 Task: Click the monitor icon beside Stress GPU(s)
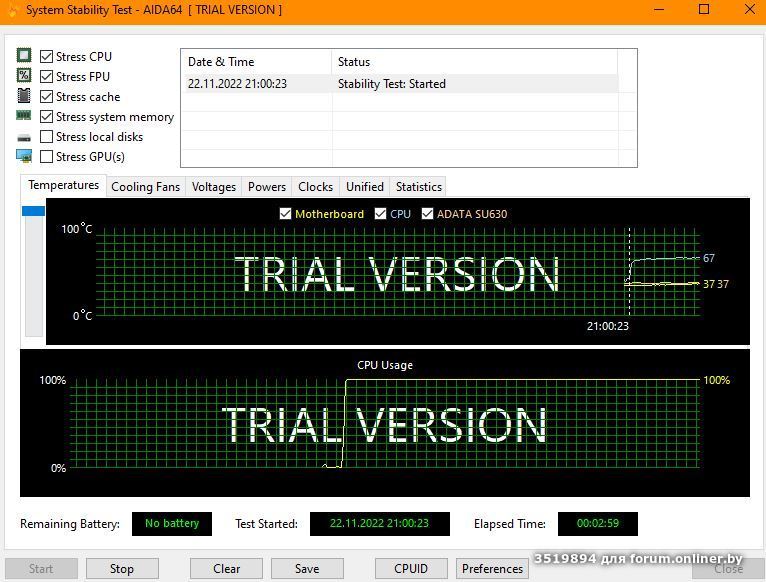point(24,156)
